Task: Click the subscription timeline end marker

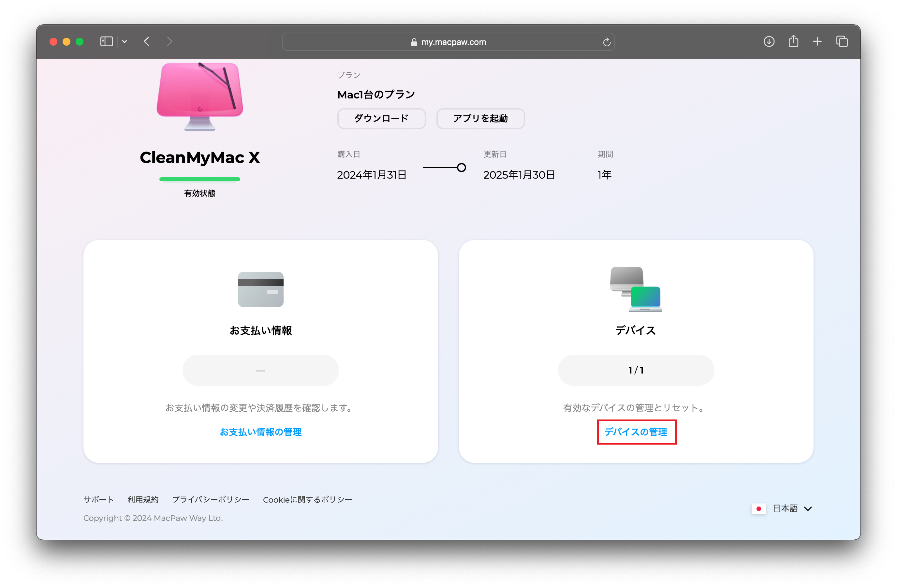Action: pyautogui.click(x=461, y=168)
